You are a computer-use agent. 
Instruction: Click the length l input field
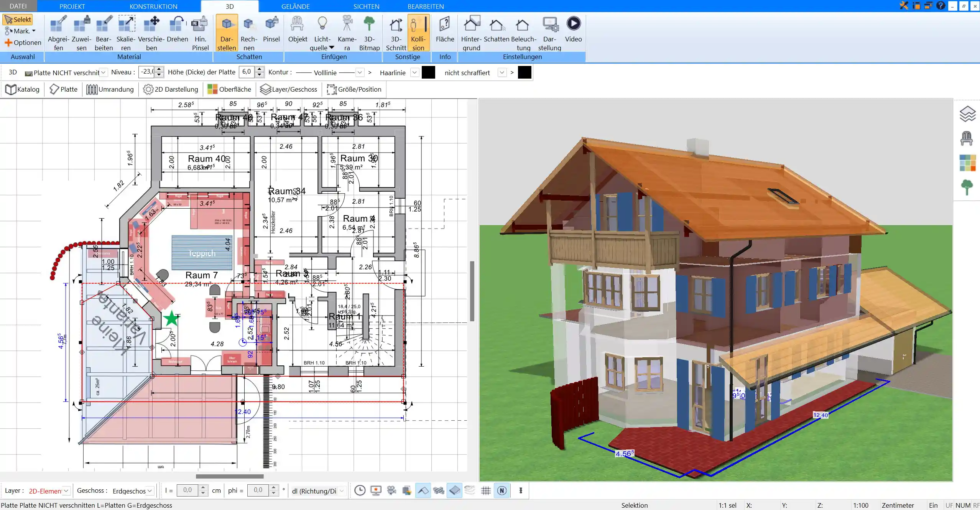(x=187, y=490)
